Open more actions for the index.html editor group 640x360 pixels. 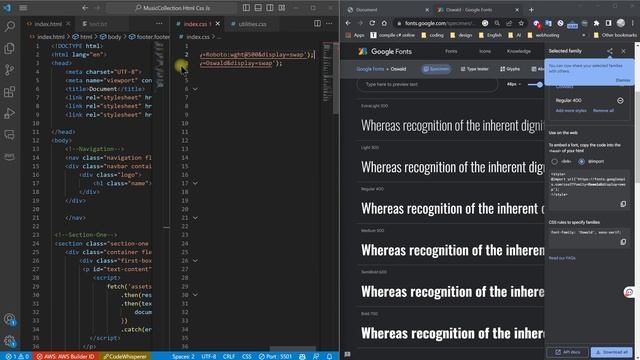pyautogui.click(x=159, y=24)
